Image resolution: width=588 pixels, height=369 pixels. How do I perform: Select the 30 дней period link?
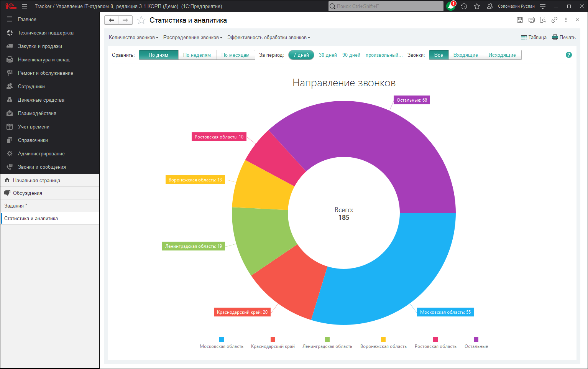pyautogui.click(x=328, y=55)
